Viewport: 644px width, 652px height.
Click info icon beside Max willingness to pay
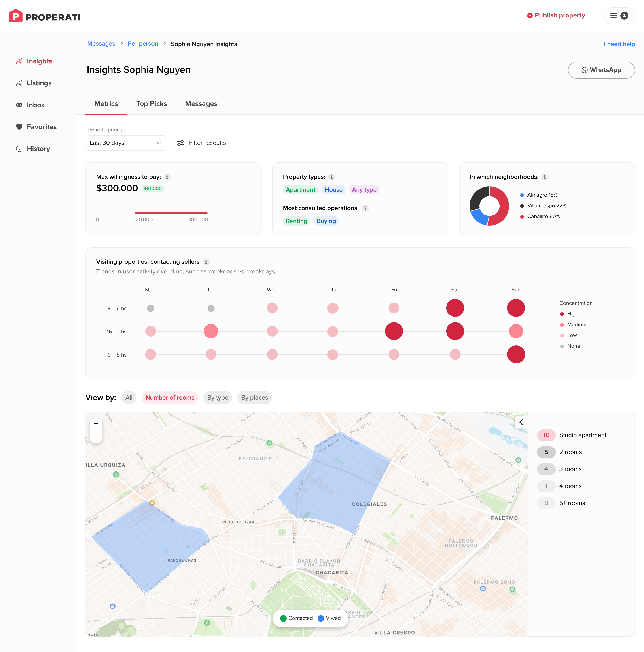click(167, 177)
